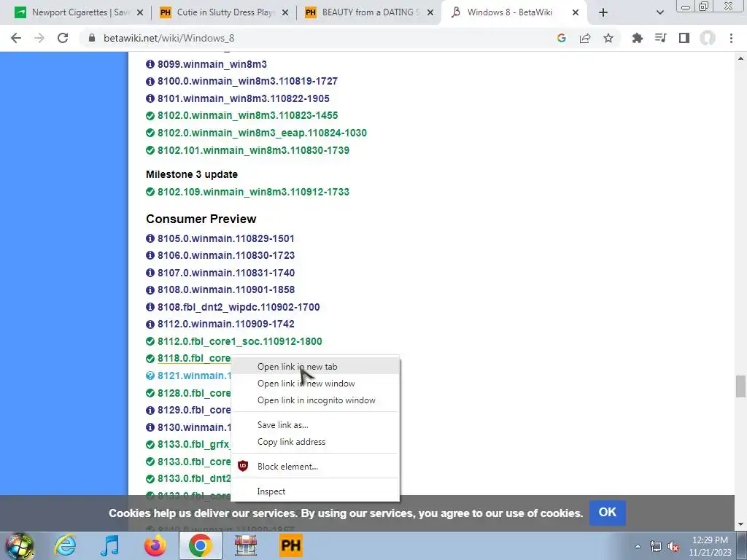The height and width of the screenshot is (560, 747).
Task: Open build 8112.0.fbl_core1_soc.110912-1800
Action: (239, 341)
